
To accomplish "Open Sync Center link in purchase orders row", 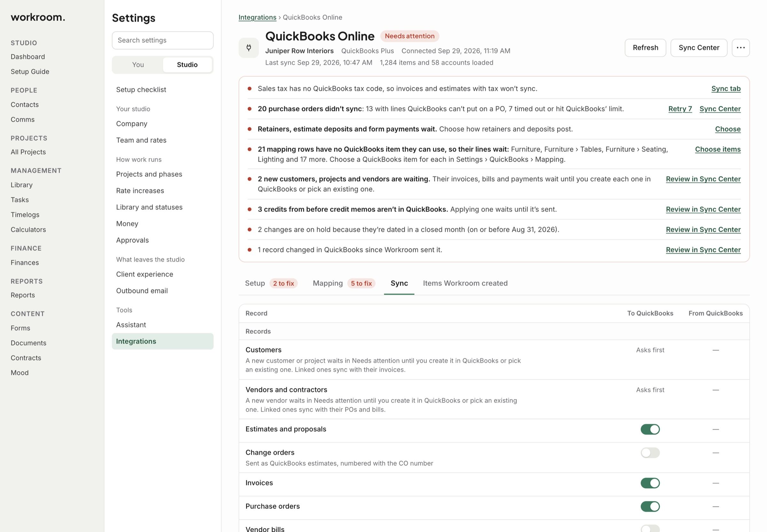I will pyautogui.click(x=720, y=109).
